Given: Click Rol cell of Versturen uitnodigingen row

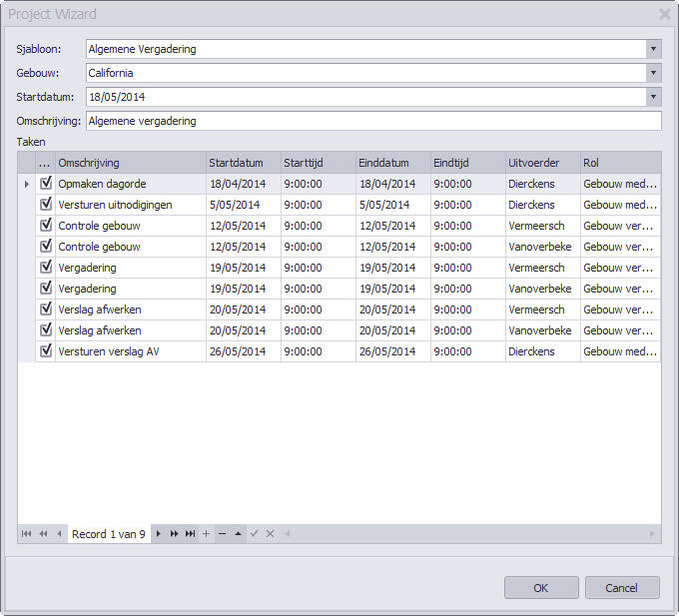Looking at the screenshot, I should point(620,205).
